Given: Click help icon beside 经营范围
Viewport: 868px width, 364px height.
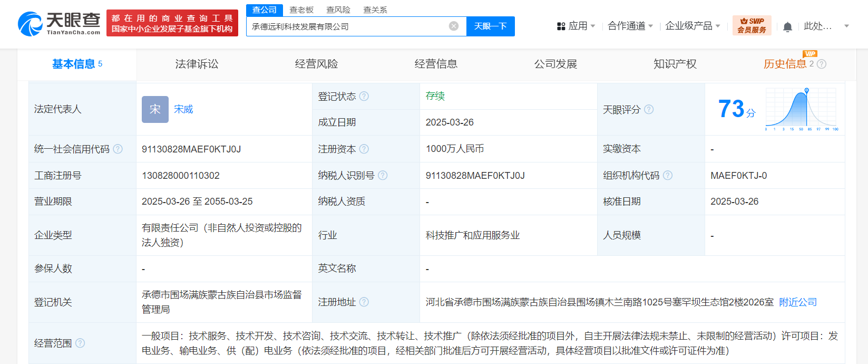Looking at the screenshot, I should [x=80, y=343].
